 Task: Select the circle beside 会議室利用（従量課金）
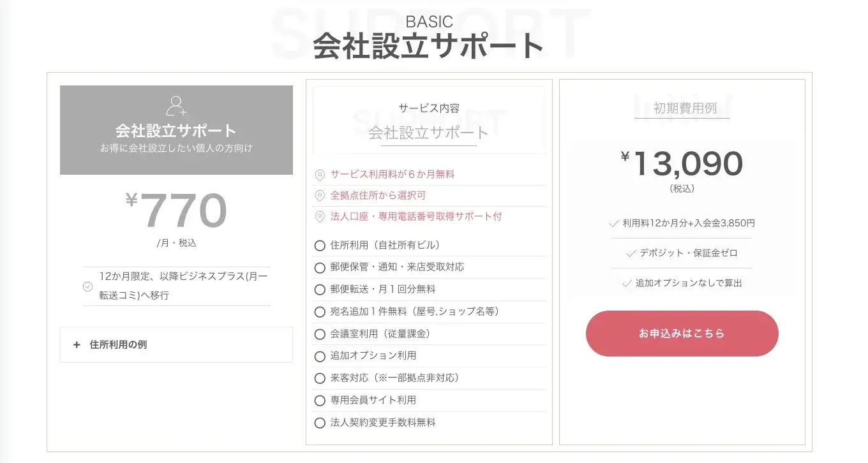[x=320, y=334]
